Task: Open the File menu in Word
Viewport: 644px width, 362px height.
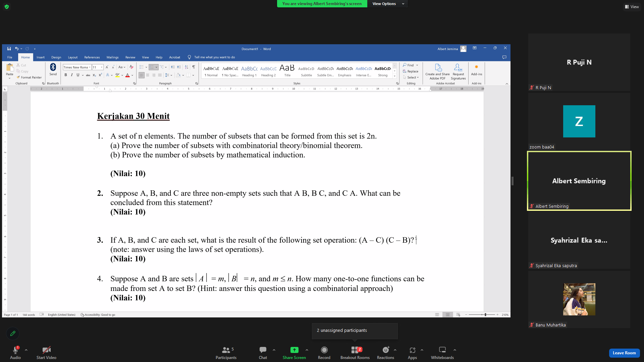Action: point(10,57)
